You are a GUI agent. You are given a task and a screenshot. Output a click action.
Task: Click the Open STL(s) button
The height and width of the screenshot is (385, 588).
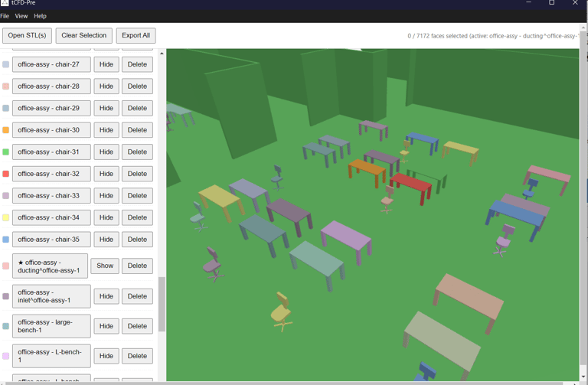point(27,35)
